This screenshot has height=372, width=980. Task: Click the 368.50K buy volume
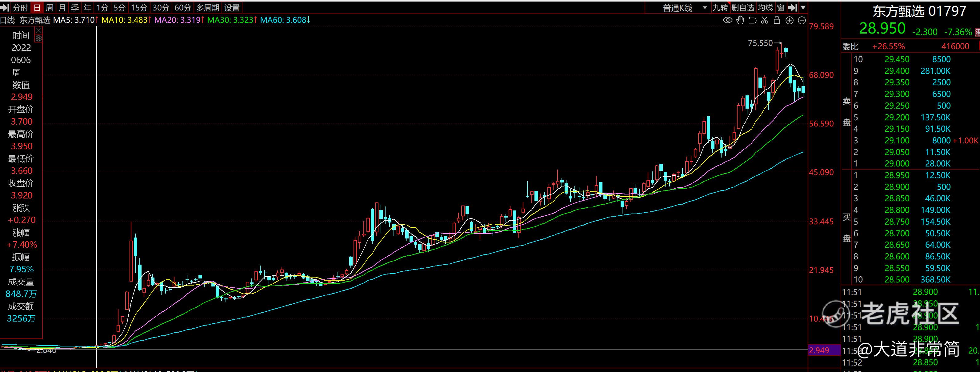[935, 280]
